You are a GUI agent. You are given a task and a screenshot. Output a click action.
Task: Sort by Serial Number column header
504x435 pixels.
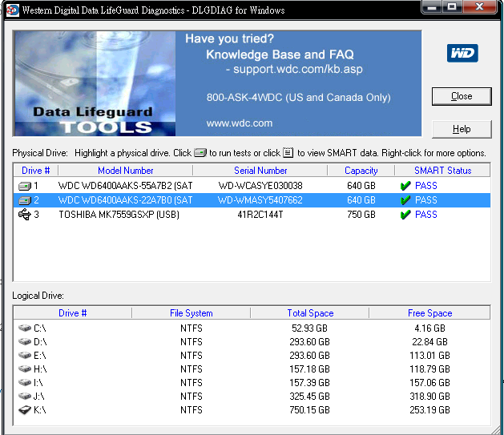click(x=260, y=171)
